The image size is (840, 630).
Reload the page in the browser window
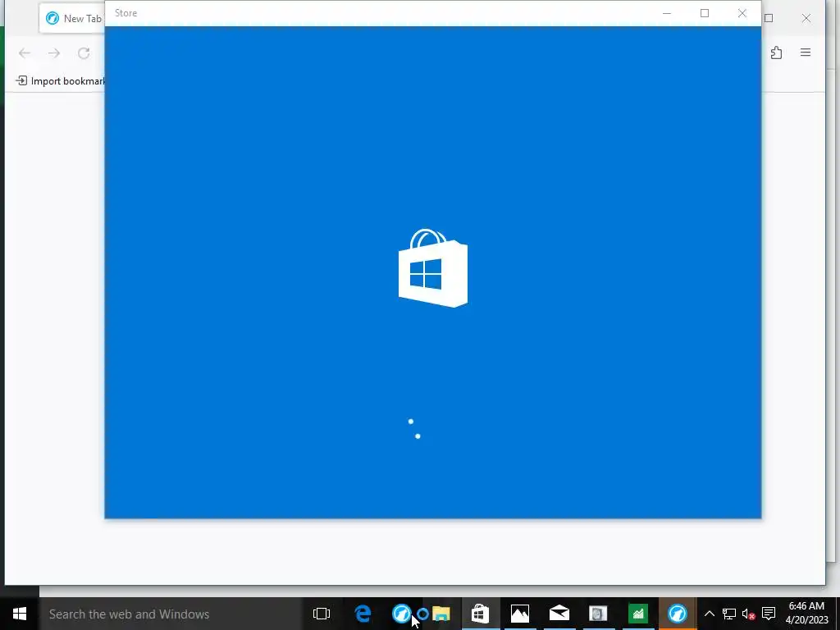point(84,53)
